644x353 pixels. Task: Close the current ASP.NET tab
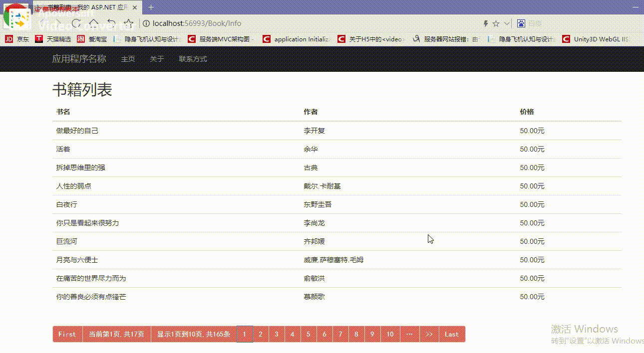tap(134, 8)
